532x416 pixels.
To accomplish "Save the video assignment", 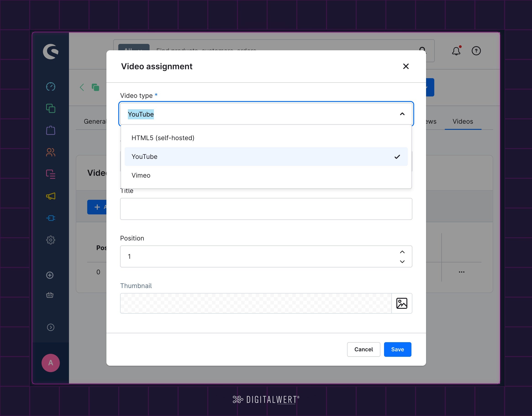I will 398,349.
